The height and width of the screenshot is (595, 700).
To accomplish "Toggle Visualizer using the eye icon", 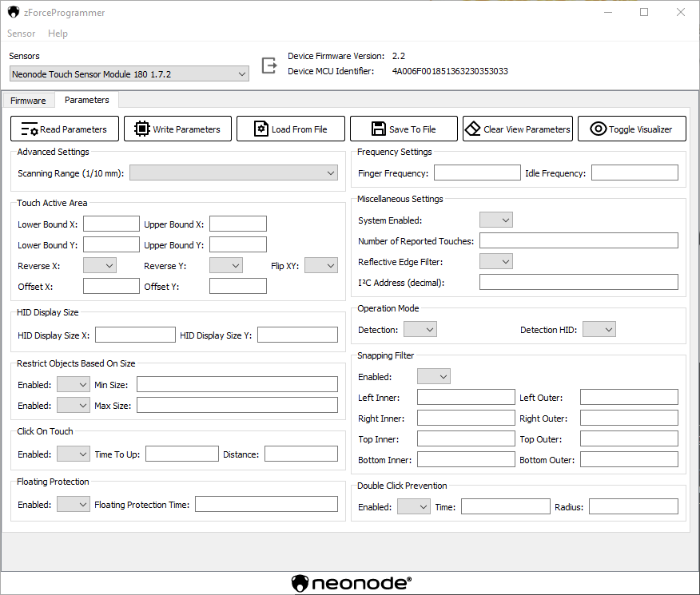I will 598,129.
